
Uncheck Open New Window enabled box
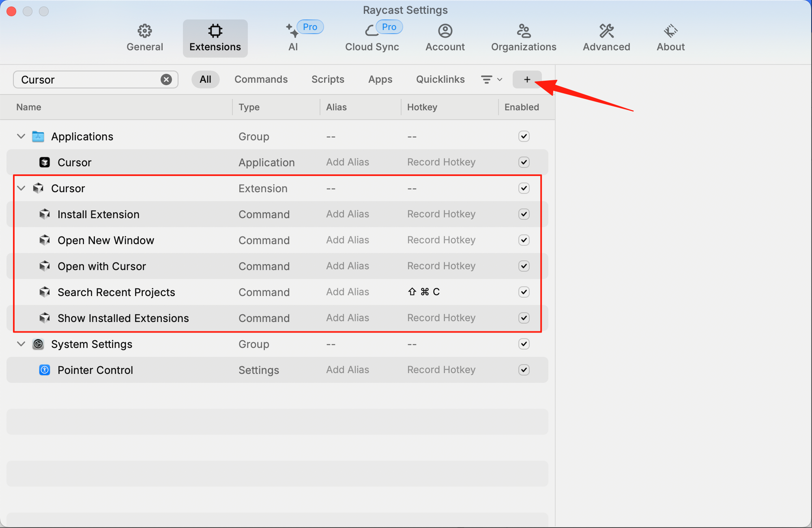(524, 240)
